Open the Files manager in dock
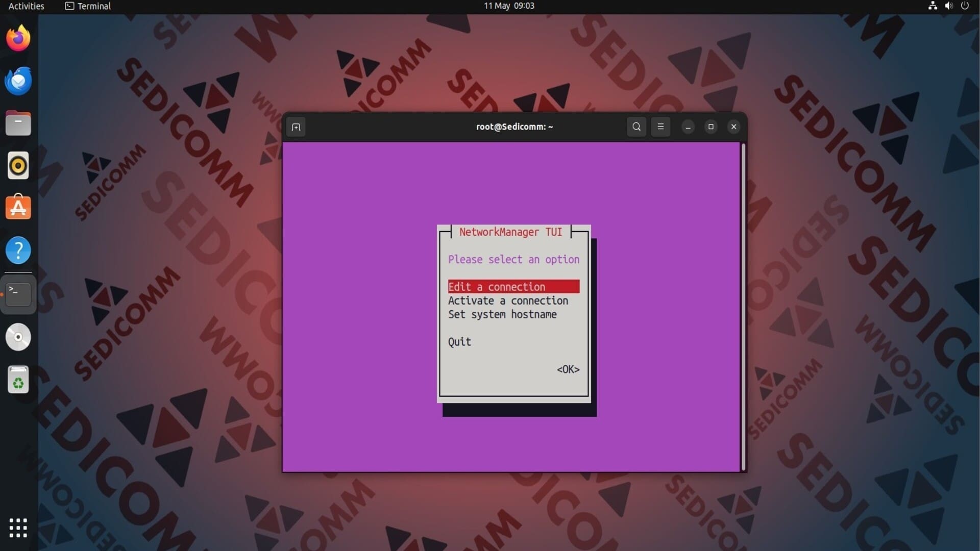980x551 pixels. (x=18, y=123)
